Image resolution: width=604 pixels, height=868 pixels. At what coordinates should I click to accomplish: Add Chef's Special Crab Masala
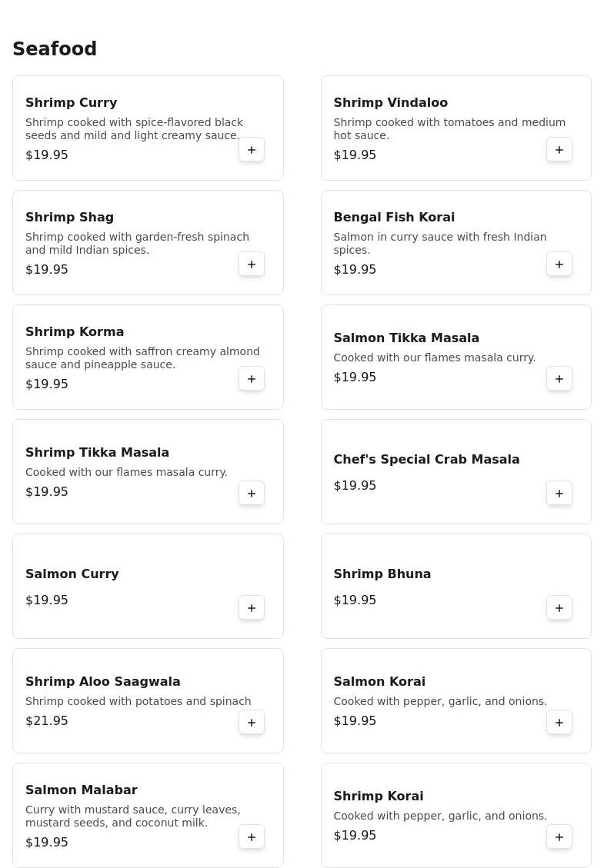[x=559, y=494]
